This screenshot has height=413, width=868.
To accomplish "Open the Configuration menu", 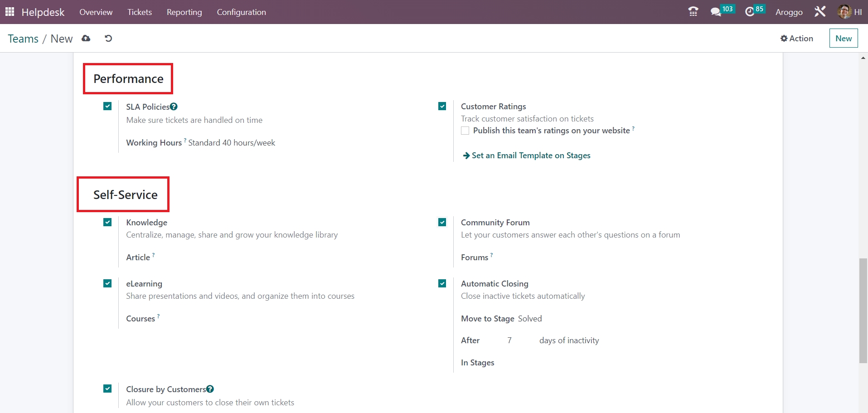I will point(241,12).
